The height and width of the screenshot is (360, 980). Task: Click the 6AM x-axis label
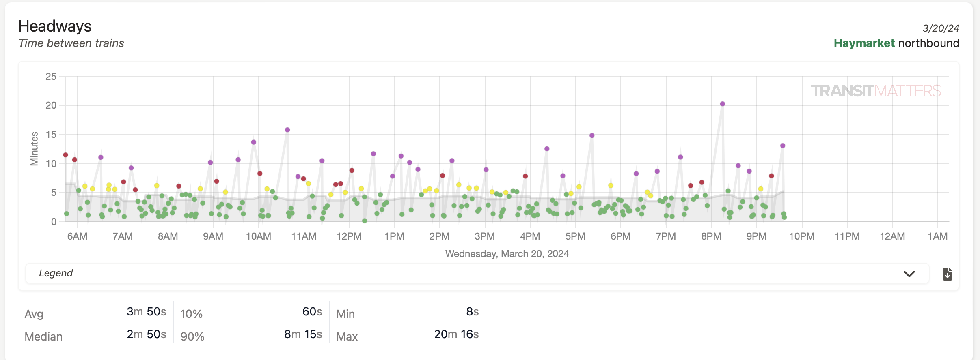click(77, 236)
